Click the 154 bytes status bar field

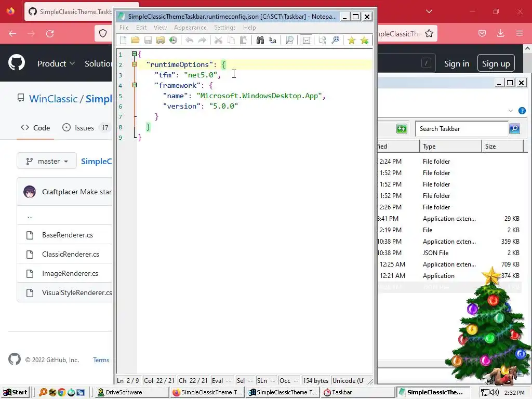(x=315, y=381)
